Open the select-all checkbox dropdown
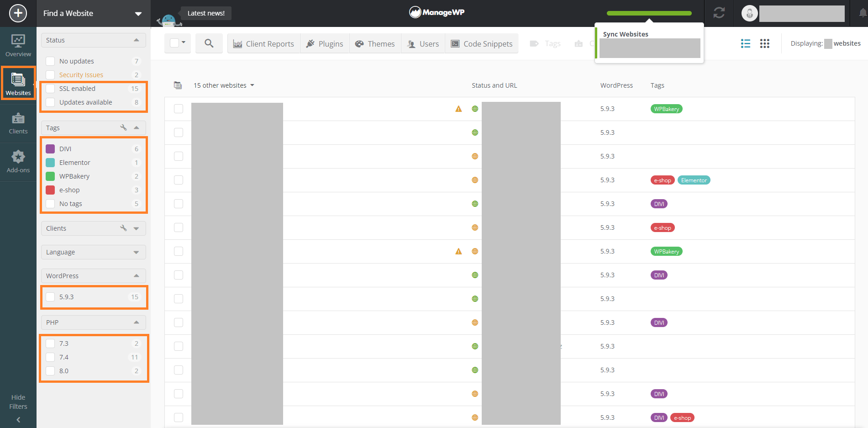Screen dimensions: 868x428 point(184,42)
